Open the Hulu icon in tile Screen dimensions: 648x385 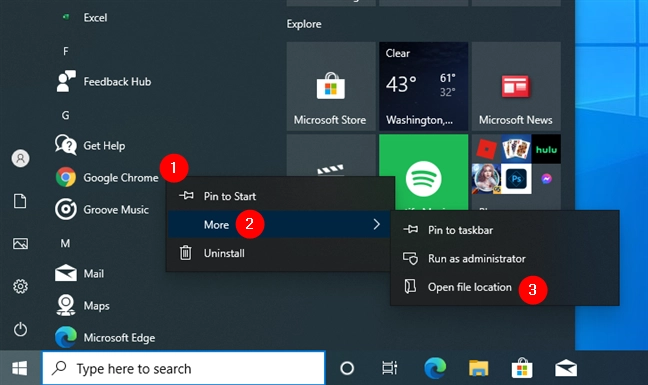[x=546, y=149]
